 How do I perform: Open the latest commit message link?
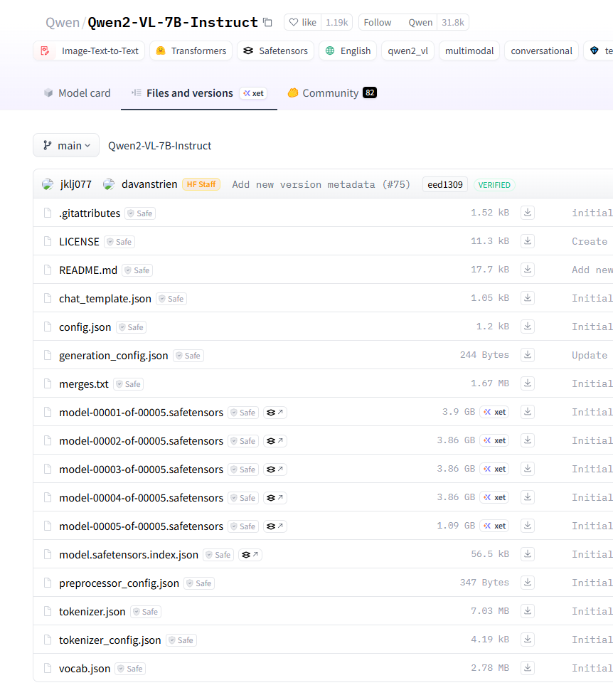pos(321,184)
